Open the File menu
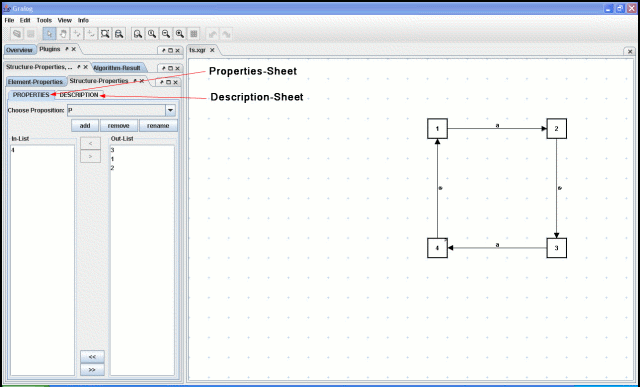 click(x=9, y=20)
